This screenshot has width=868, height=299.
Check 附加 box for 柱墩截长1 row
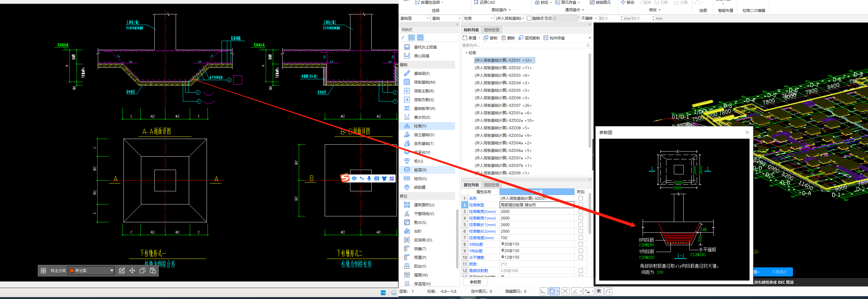(580, 225)
